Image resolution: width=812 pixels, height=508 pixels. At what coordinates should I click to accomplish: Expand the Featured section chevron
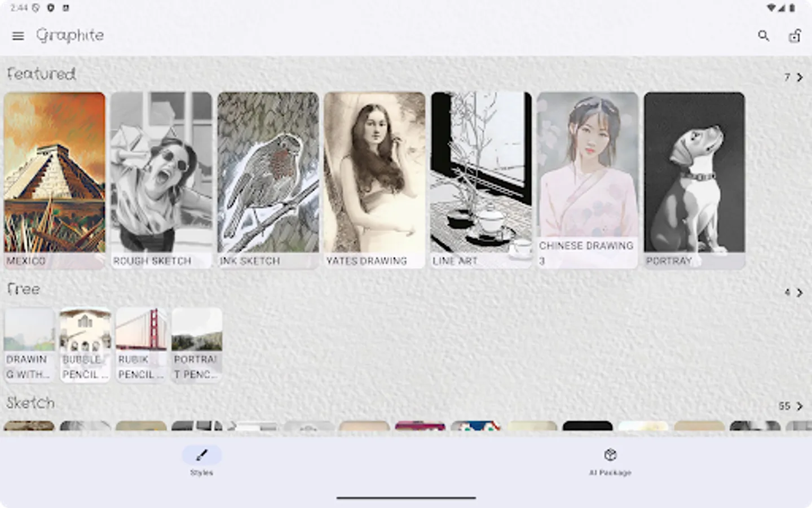coord(800,77)
